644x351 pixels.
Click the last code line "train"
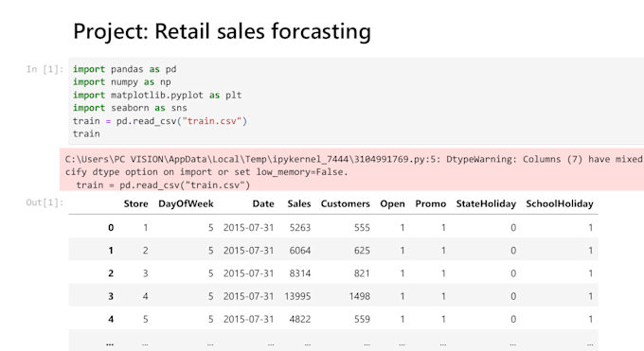tap(86, 133)
